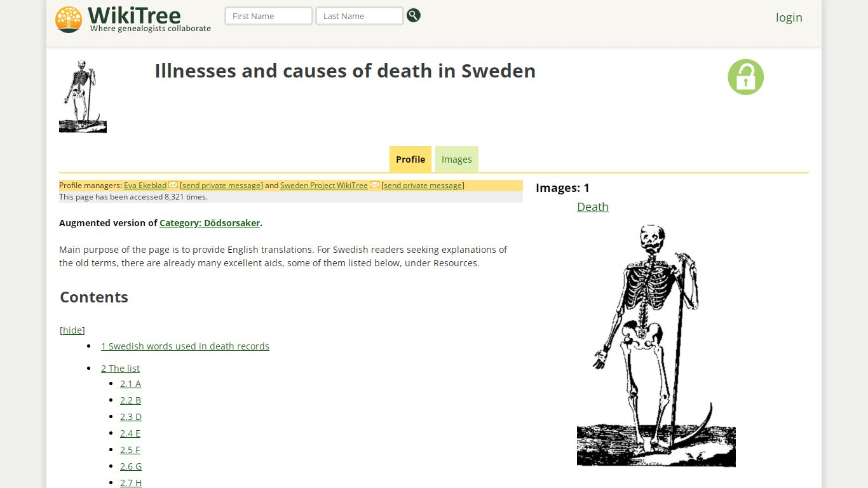Click the envelope icon after Sweden Project WikiTree
This screenshot has height=488, width=868.
pos(375,185)
